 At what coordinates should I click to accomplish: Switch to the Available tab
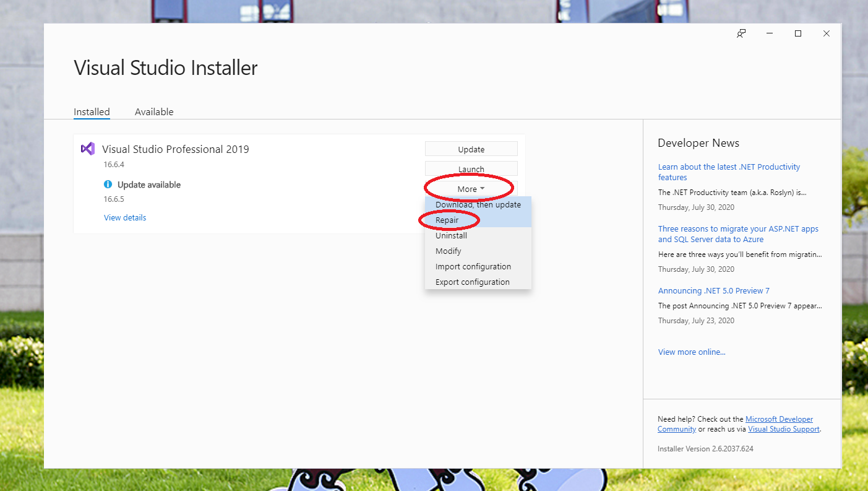coord(154,111)
